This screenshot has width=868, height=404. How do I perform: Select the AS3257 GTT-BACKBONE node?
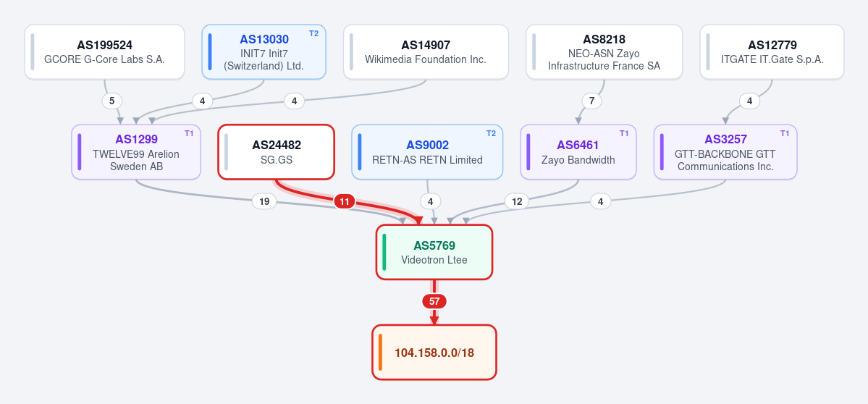coord(725,152)
